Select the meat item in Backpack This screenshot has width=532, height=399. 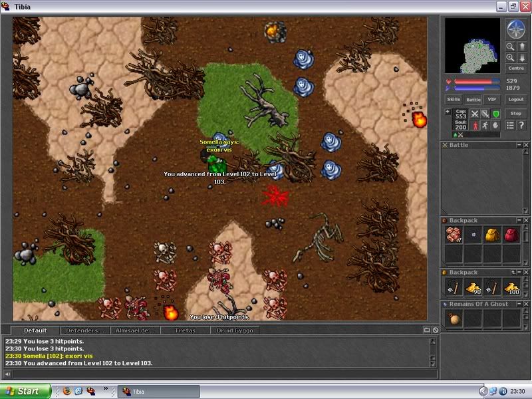click(454, 235)
